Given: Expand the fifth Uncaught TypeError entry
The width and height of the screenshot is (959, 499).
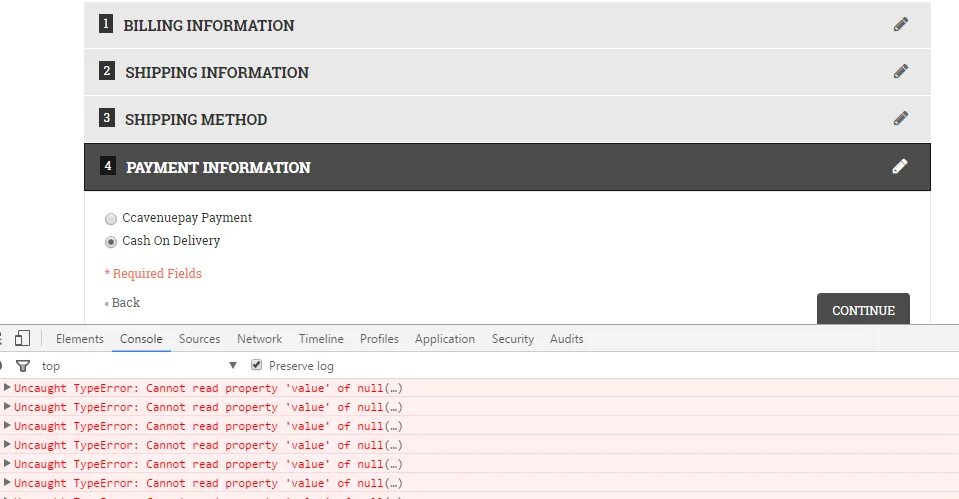Looking at the screenshot, I should pos(7,463).
